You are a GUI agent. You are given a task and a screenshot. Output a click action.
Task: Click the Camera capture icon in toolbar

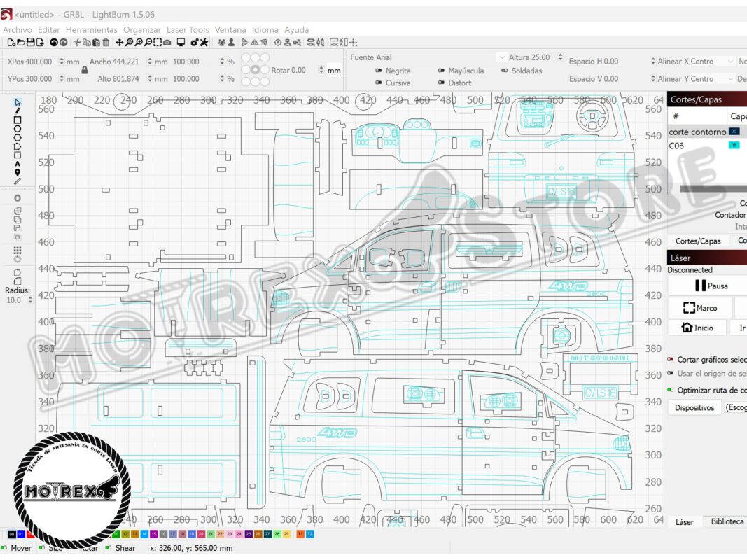click(x=167, y=43)
